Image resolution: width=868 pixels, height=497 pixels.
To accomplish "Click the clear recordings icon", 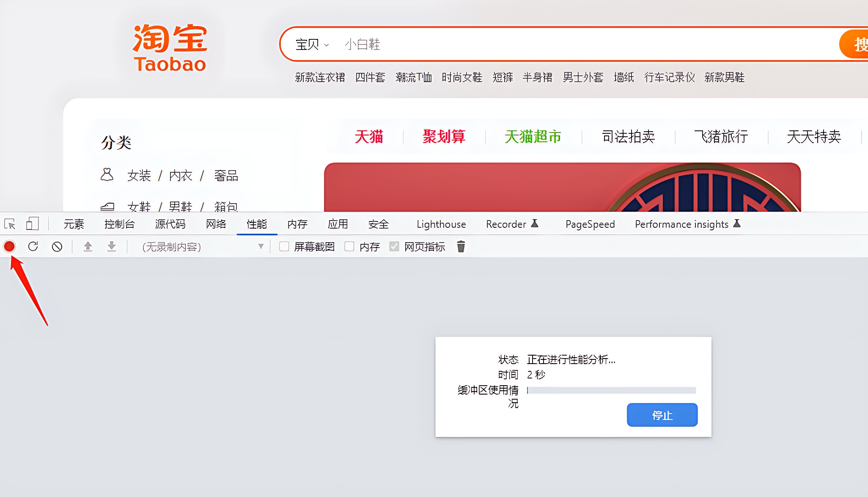I will point(58,246).
